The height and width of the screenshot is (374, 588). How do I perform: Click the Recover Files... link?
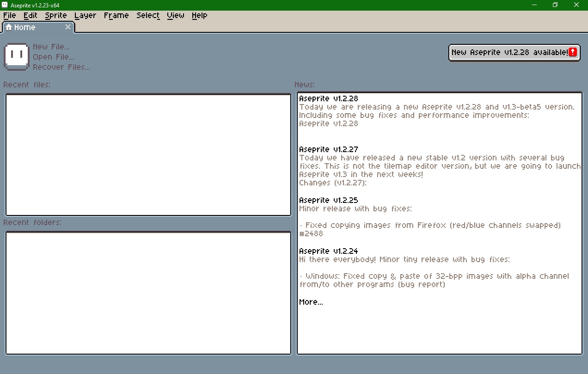[x=61, y=67]
